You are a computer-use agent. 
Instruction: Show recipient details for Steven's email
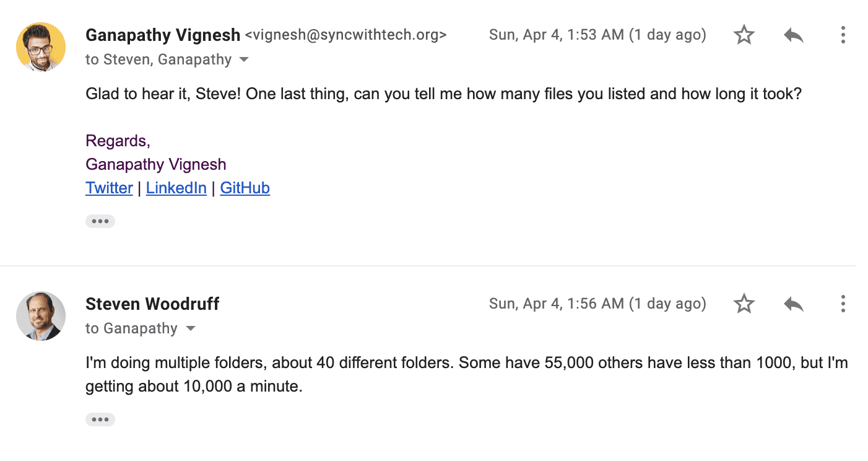pyautogui.click(x=191, y=328)
